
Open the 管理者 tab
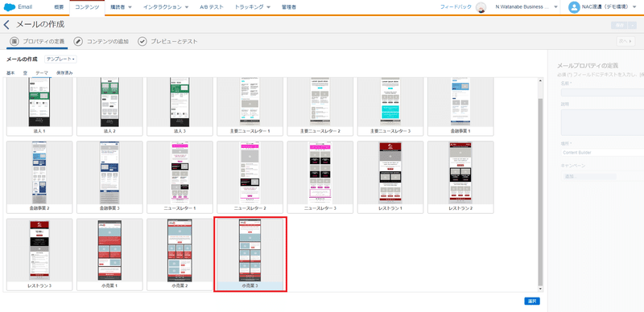pyautogui.click(x=289, y=7)
